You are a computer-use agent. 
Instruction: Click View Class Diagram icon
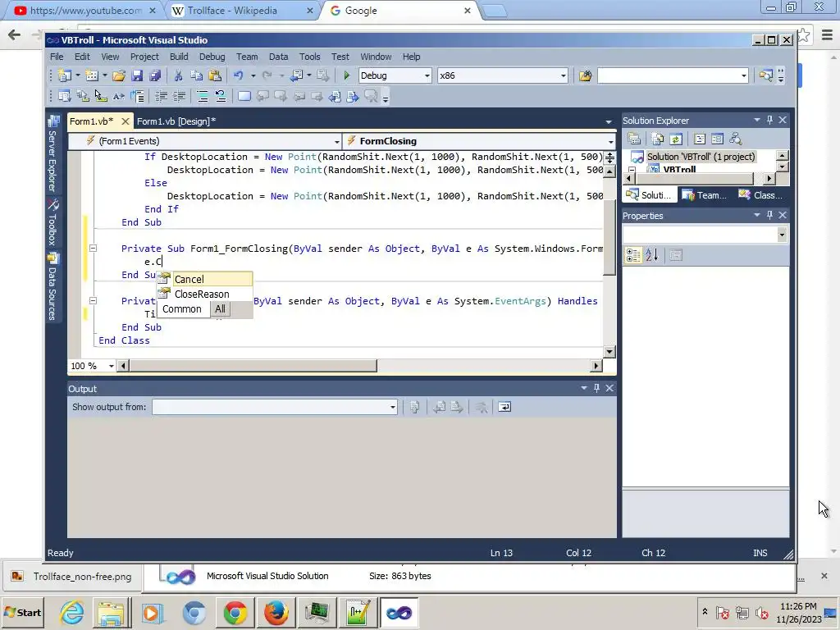coord(736,139)
